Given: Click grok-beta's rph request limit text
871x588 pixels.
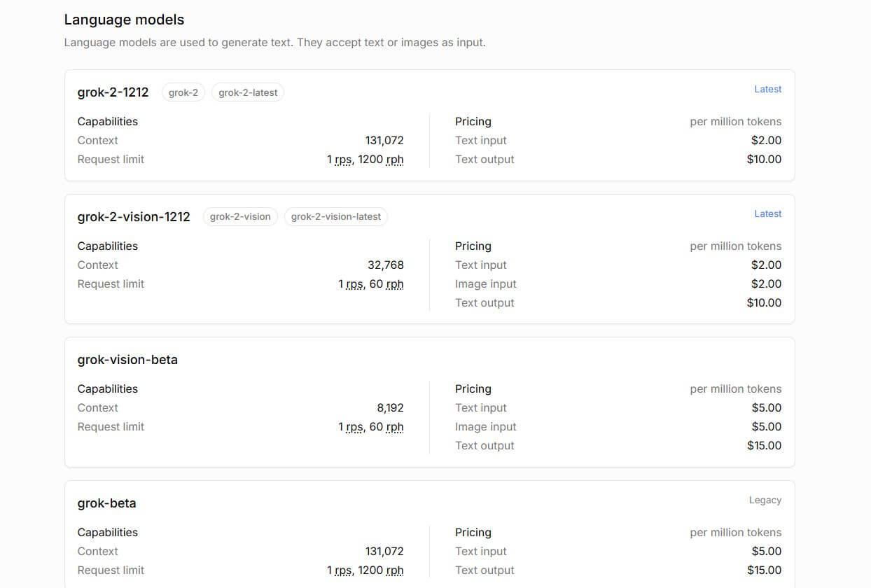Looking at the screenshot, I should click(x=393, y=570).
